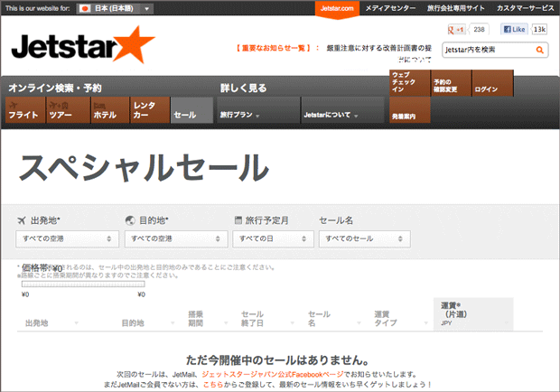560x392 pixels.
Task: Click the スペシャルセール heading
Action: (x=144, y=167)
